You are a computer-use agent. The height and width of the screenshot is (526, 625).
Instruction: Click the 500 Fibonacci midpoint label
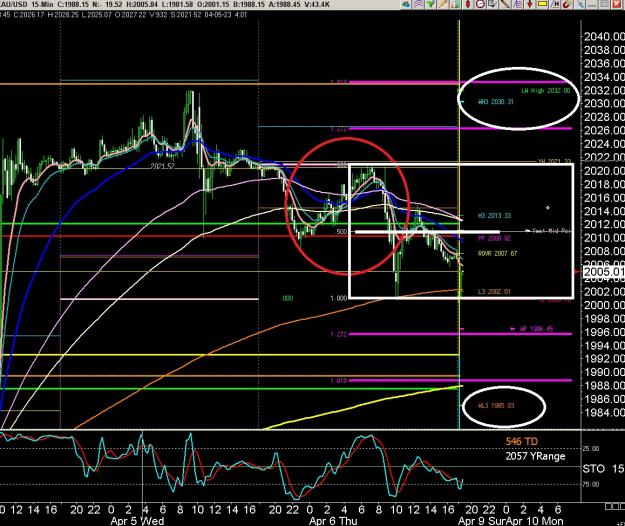coord(342,232)
